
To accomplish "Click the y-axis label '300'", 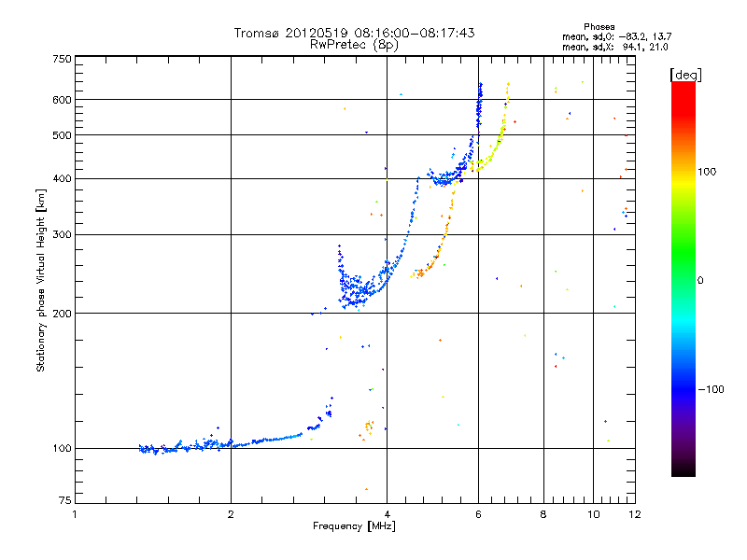I will (x=62, y=235).
